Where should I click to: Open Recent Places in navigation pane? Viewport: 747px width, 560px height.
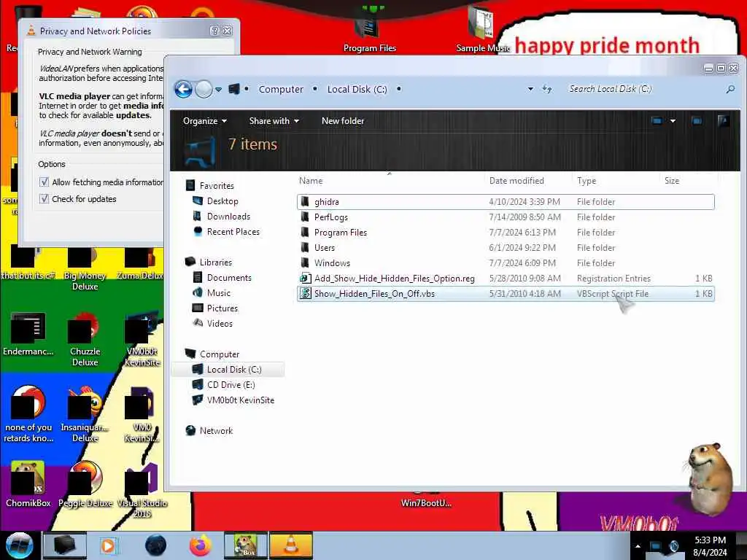[x=233, y=231]
